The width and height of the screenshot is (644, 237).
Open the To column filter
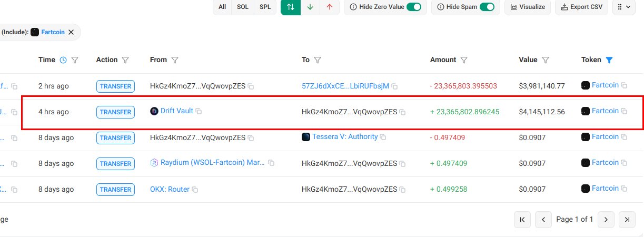click(x=318, y=60)
